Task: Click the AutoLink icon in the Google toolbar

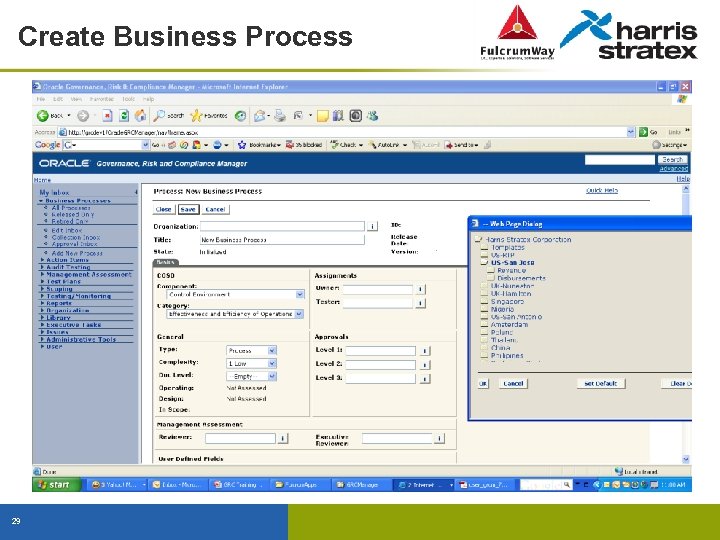Action: point(373,145)
